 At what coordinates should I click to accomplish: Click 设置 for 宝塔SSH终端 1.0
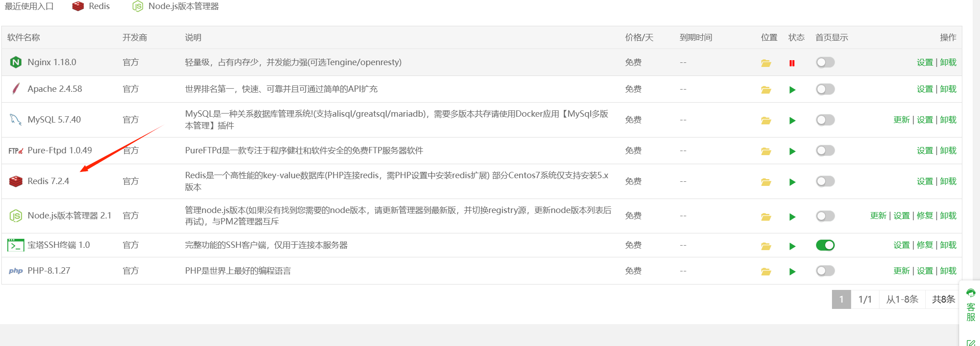pos(902,245)
